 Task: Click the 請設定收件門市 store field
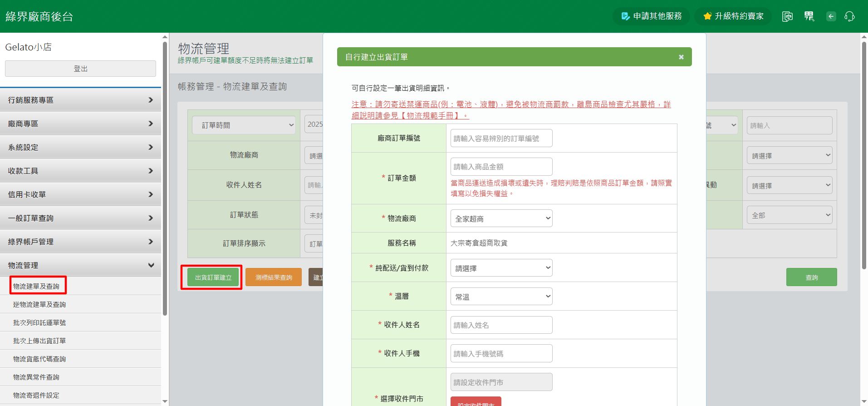(501, 382)
